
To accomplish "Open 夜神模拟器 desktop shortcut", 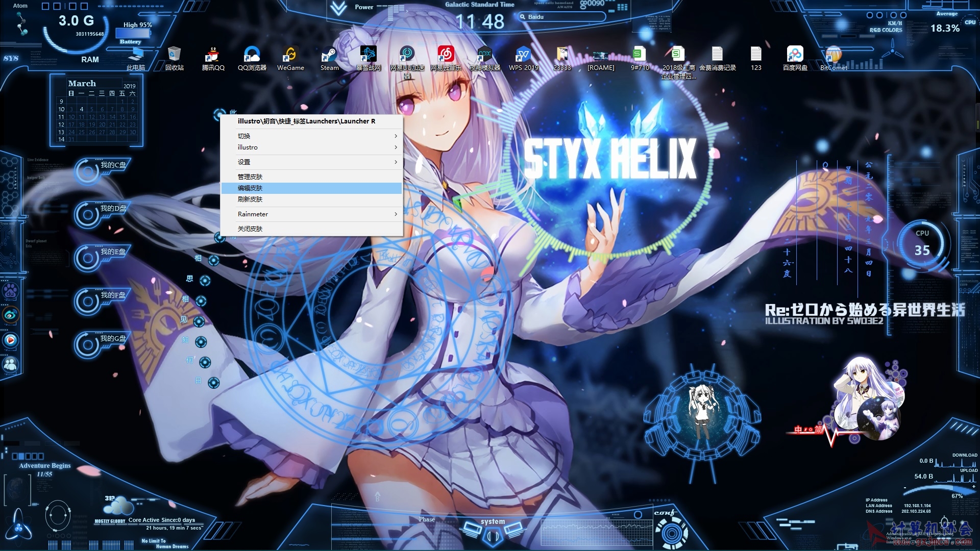I will coord(484,58).
